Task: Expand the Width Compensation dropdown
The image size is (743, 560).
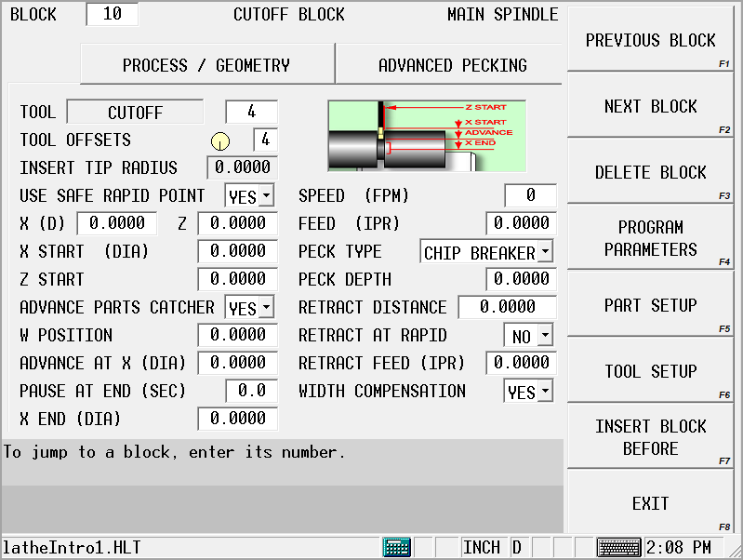Action: click(x=546, y=392)
